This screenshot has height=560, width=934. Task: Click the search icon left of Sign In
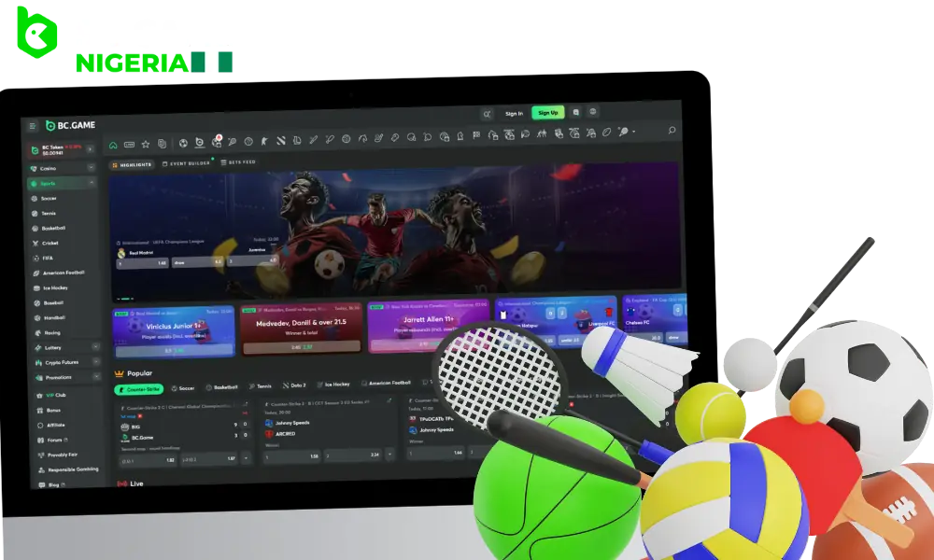pyautogui.click(x=487, y=114)
